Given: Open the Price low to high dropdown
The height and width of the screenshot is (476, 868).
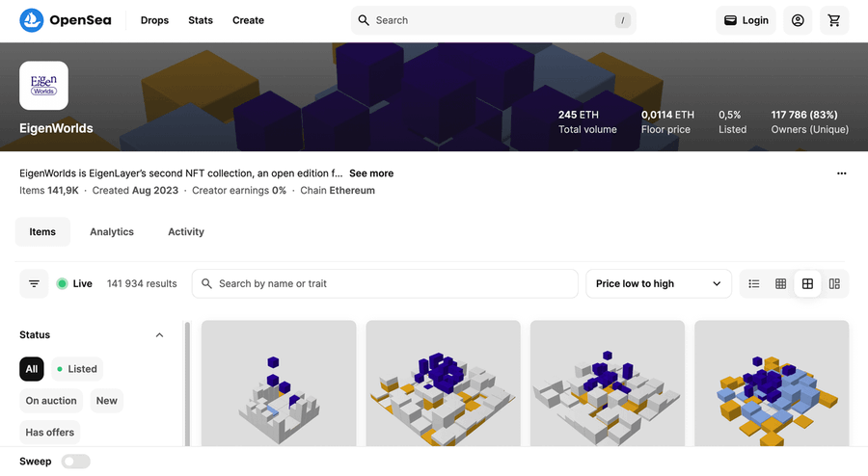Looking at the screenshot, I should (658, 284).
